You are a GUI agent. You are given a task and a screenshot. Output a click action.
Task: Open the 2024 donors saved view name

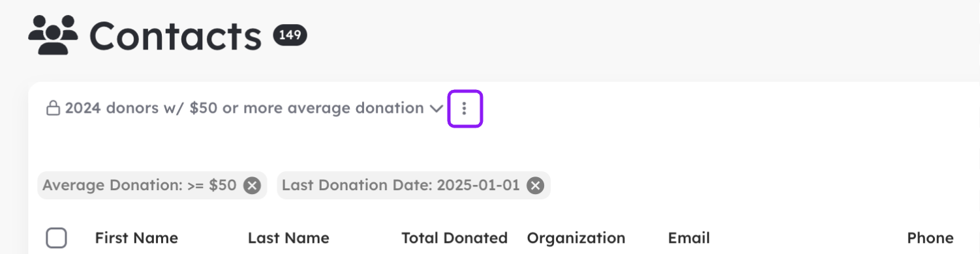pyautogui.click(x=244, y=108)
